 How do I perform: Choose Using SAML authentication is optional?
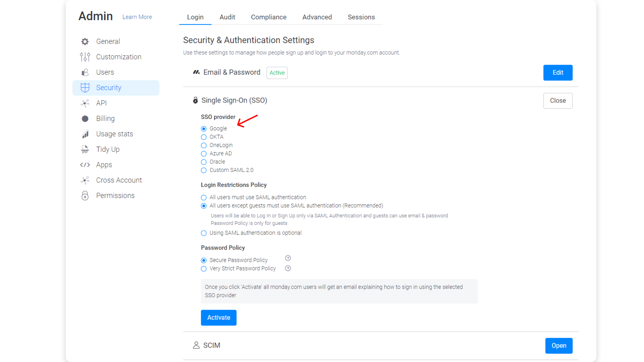(204, 233)
